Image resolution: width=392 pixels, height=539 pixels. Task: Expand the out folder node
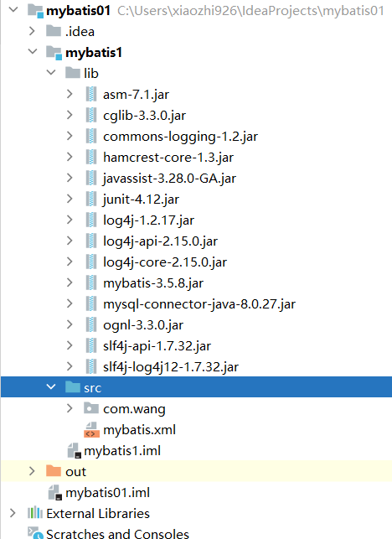point(32,471)
